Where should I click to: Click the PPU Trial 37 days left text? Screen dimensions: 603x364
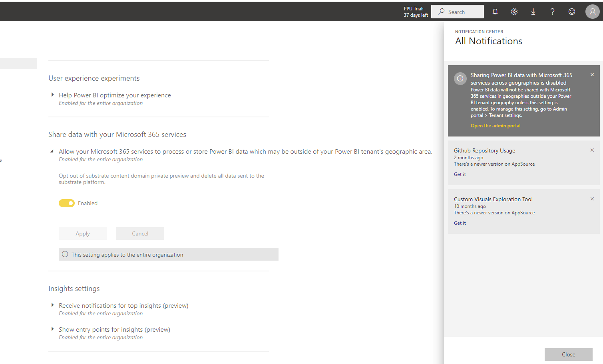[416, 12]
